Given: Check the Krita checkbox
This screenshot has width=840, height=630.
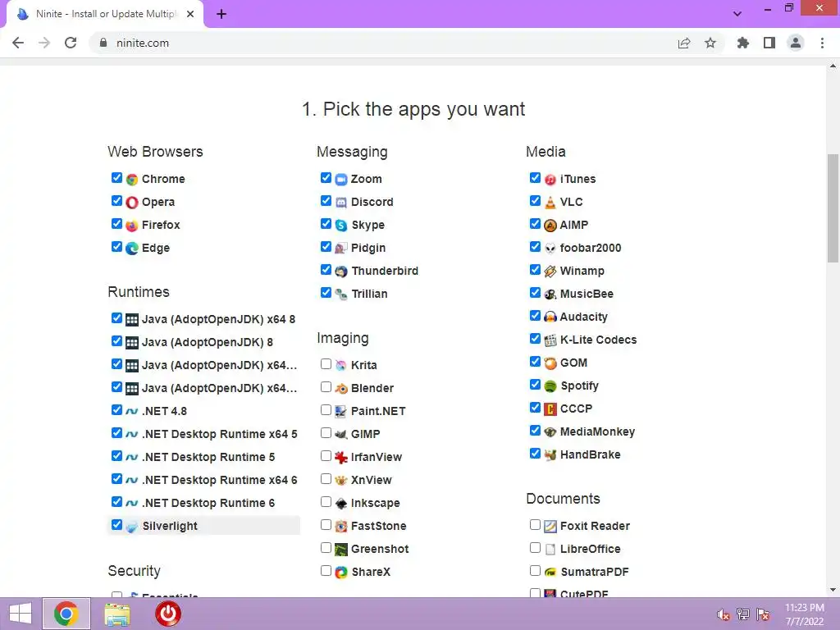Looking at the screenshot, I should click(326, 363).
